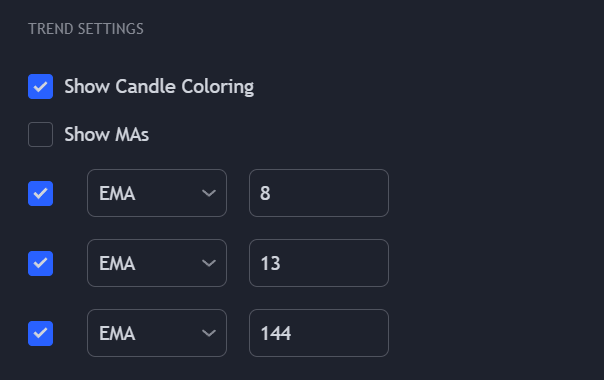Click the Show Candle Coloring label text
Screen dimensions: 604x380
pos(159,87)
